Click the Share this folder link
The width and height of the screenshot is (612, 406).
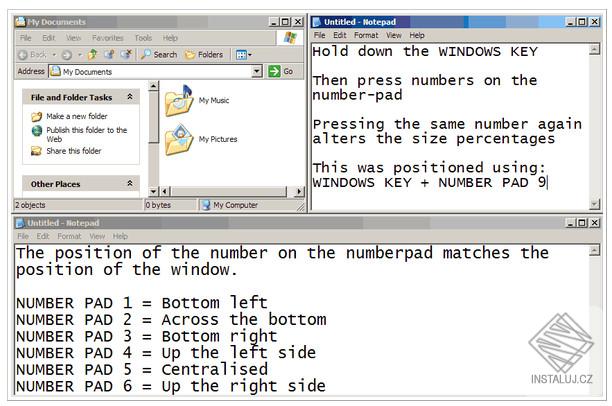tap(73, 151)
